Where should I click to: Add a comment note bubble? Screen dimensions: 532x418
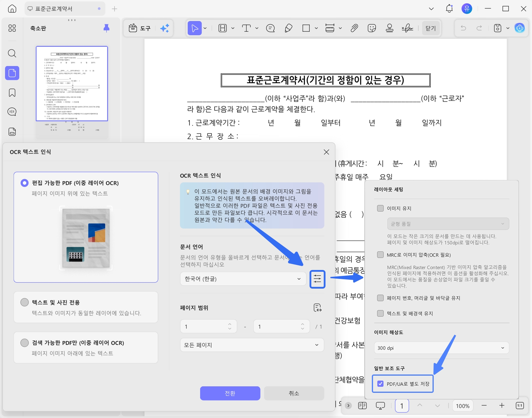coord(270,28)
